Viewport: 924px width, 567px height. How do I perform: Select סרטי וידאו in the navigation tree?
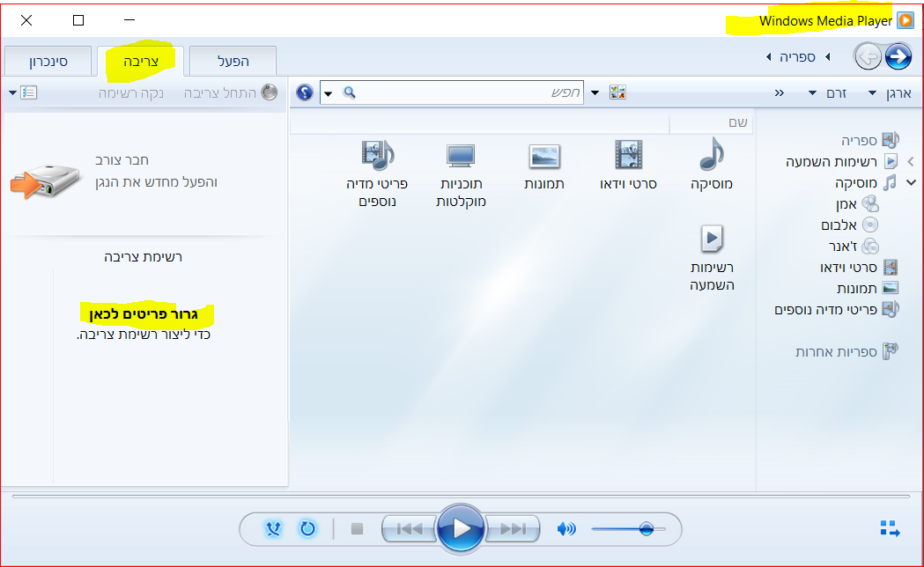point(859,268)
